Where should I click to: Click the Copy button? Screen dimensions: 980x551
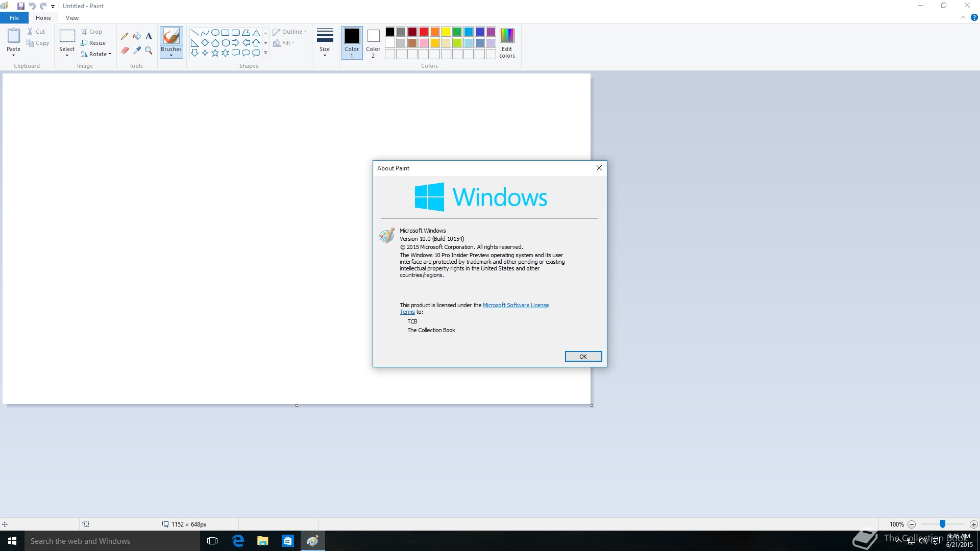[38, 43]
